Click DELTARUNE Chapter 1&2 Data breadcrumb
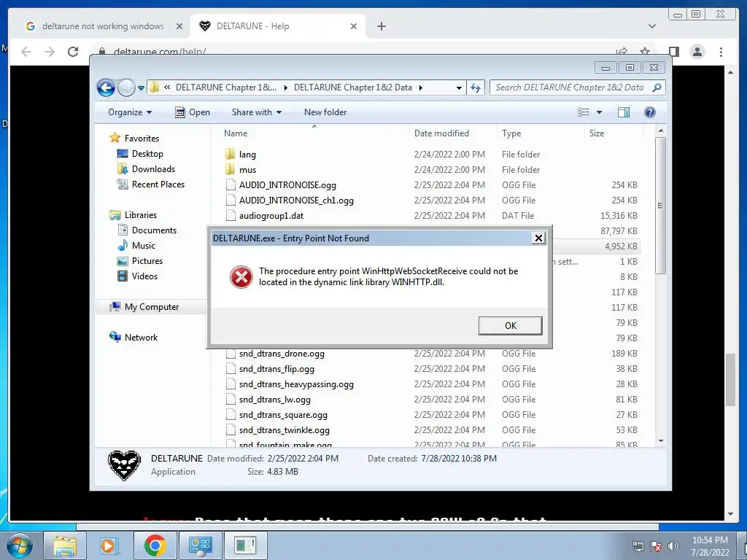 click(x=352, y=87)
